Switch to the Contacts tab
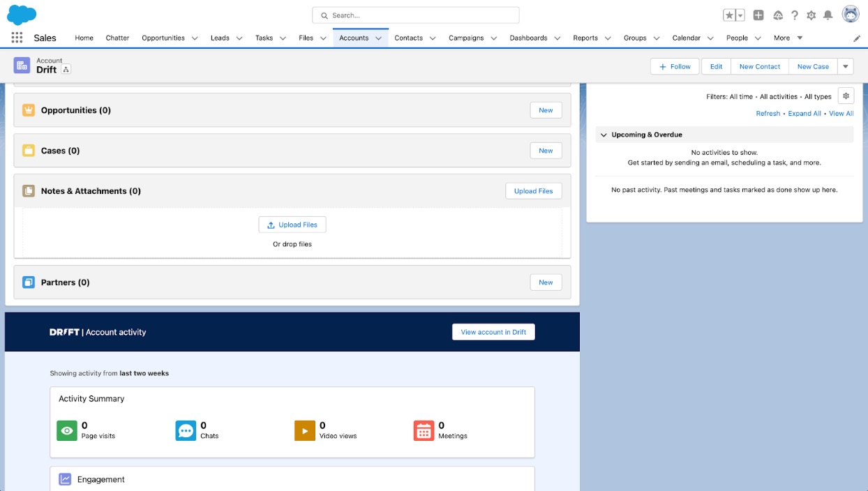 (x=408, y=38)
